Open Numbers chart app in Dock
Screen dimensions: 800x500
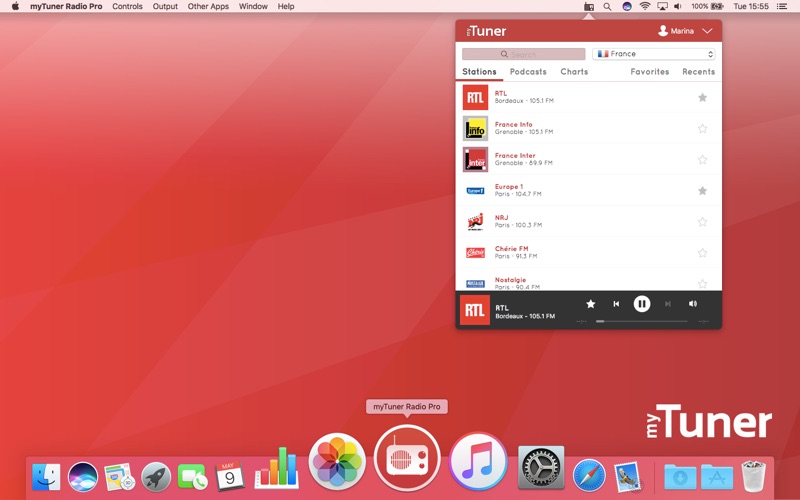pyautogui.click(x=277, y=467)
